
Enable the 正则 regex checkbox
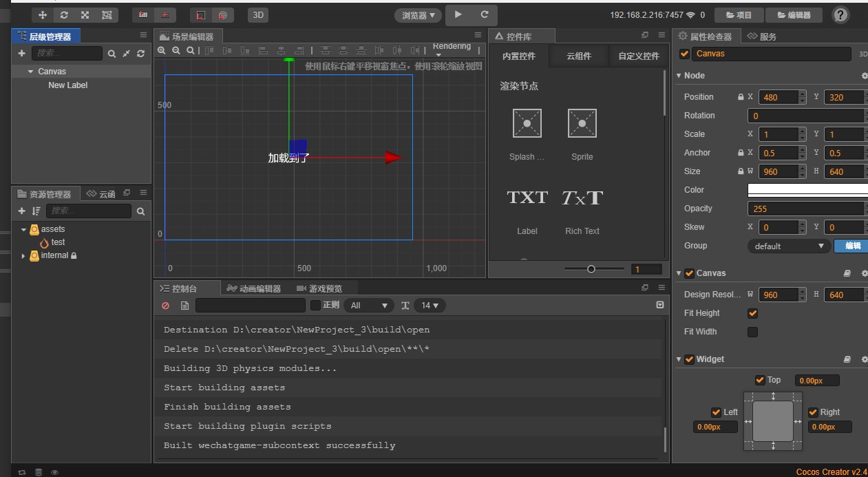coord(315,305)
